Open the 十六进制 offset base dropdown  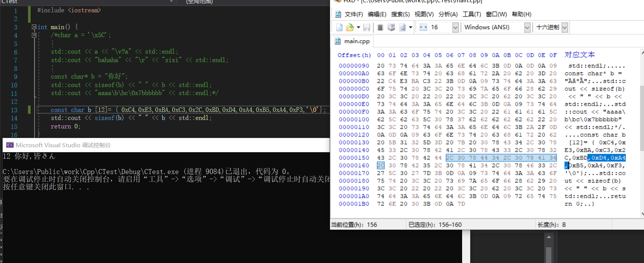564,27
